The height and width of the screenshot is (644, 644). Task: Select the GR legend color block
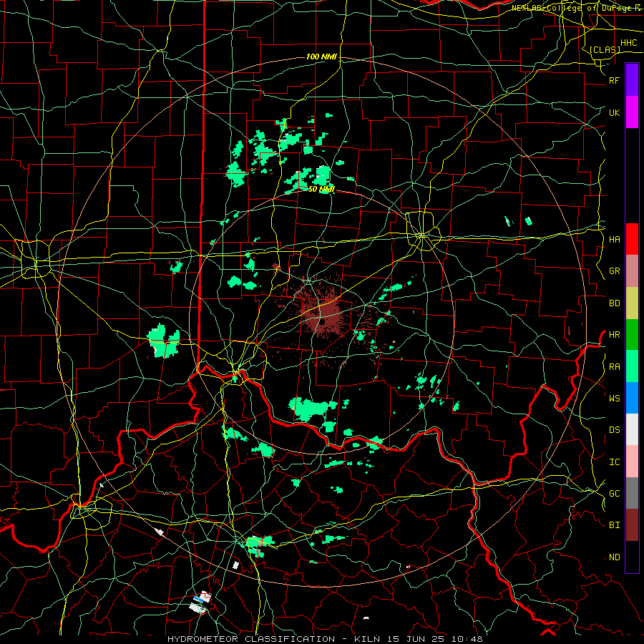(x=632, y=271)
